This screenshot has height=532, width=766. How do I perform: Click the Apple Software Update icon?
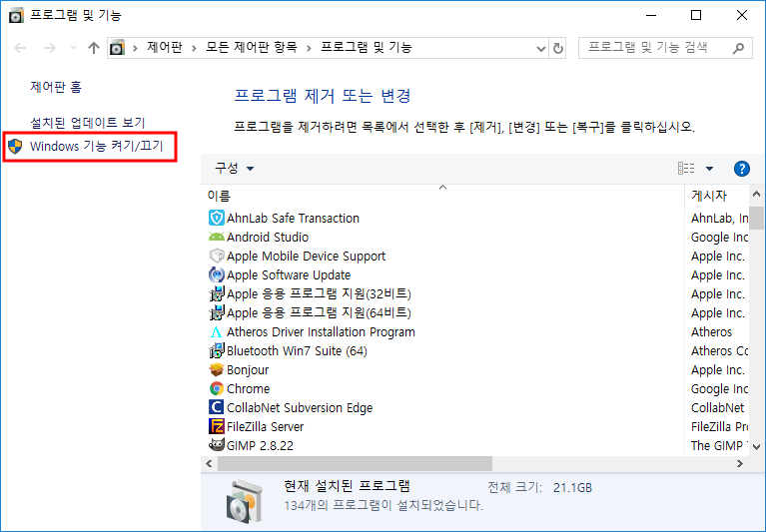[217, 274]
